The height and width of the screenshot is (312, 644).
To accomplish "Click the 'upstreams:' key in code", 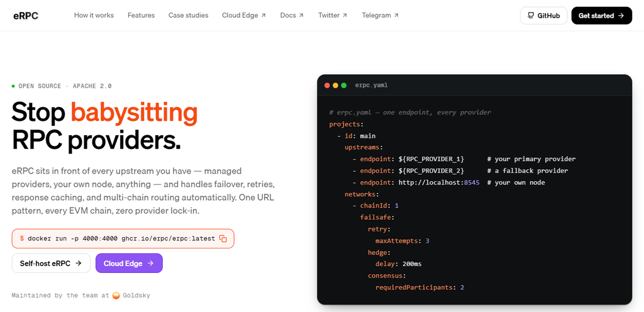I will [364, 147].
